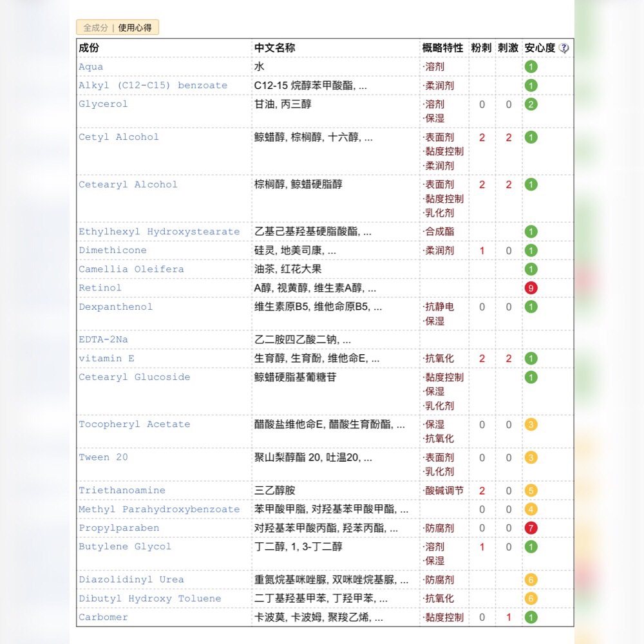
Task: Open the Ethylhexyl Hydroxystearate link
Action: coord(159,231)
